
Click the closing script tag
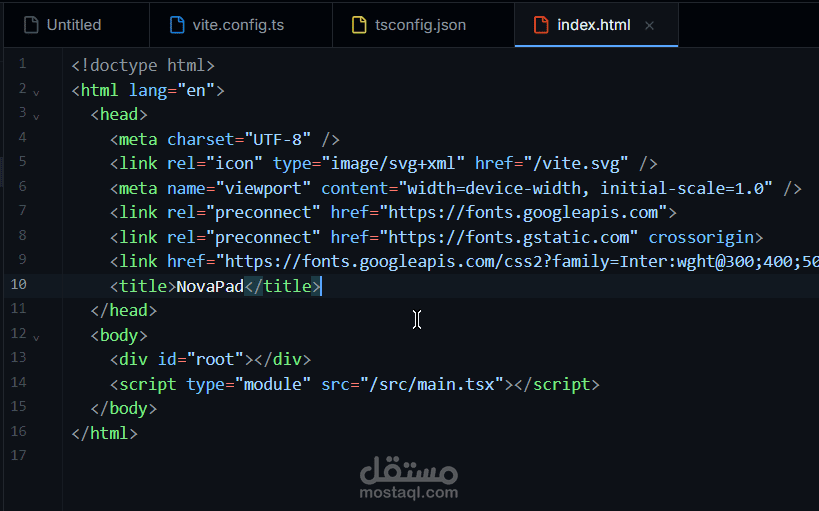point(557,385)
